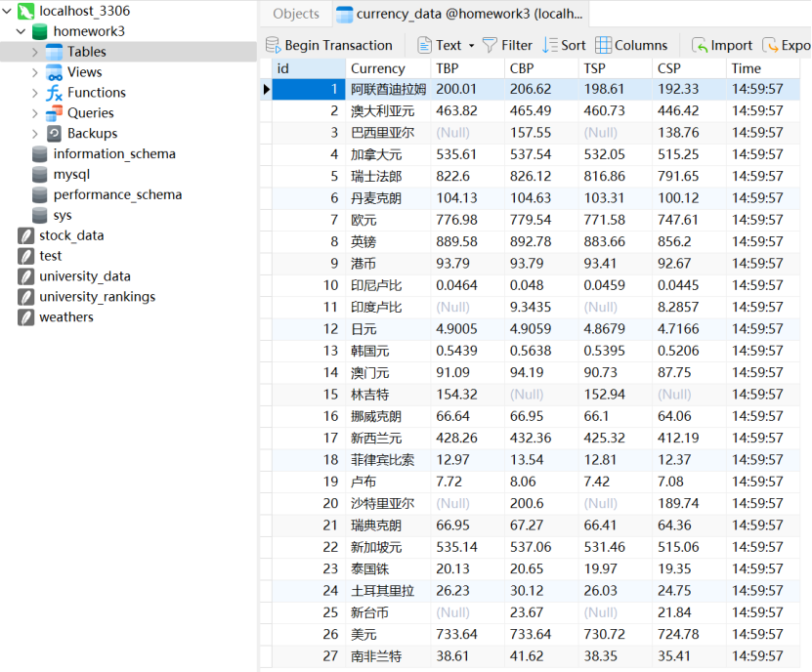Image resolution: width=812 pixels, height=672 pixels.
Task: Click the mysql database icon
Action: (x=40, y=175)
